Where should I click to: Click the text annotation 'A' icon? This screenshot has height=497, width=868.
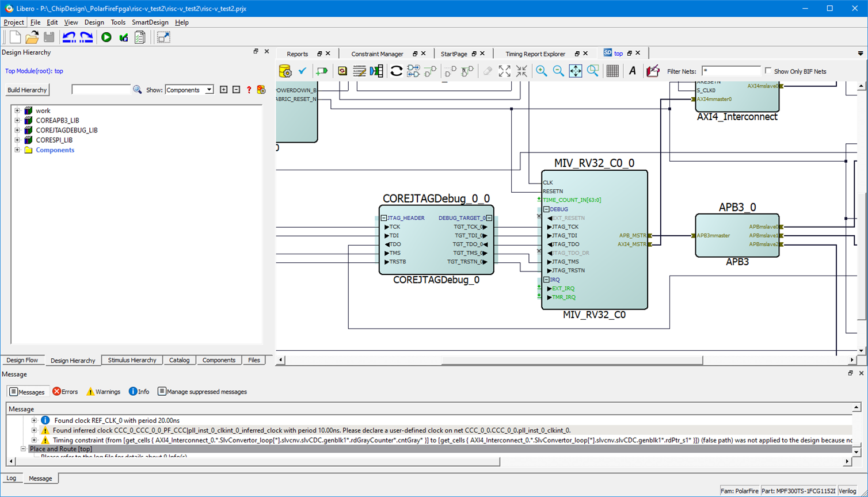click(x=632, y=71)
